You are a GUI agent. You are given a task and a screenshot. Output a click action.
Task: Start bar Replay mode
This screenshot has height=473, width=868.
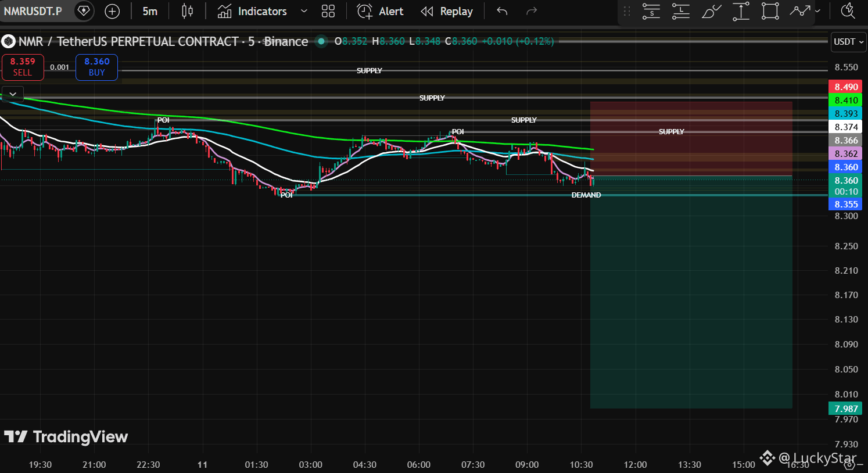447,11
